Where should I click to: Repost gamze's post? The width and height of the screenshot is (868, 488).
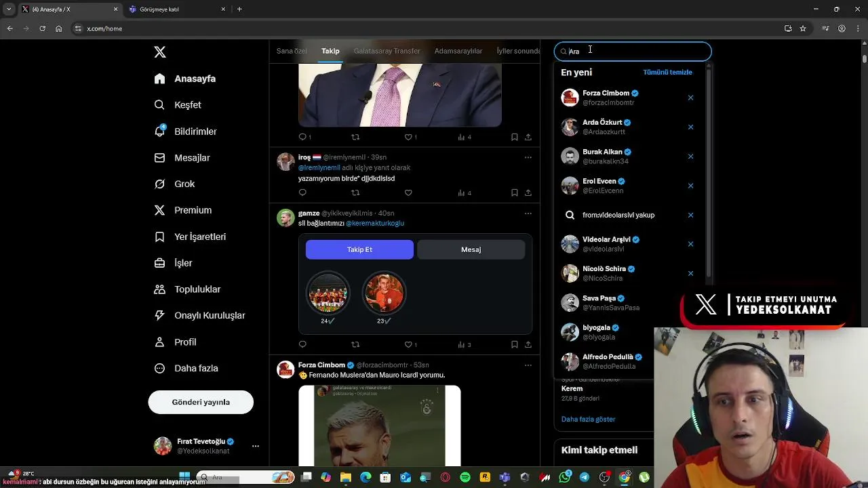(x=355, y=344)
